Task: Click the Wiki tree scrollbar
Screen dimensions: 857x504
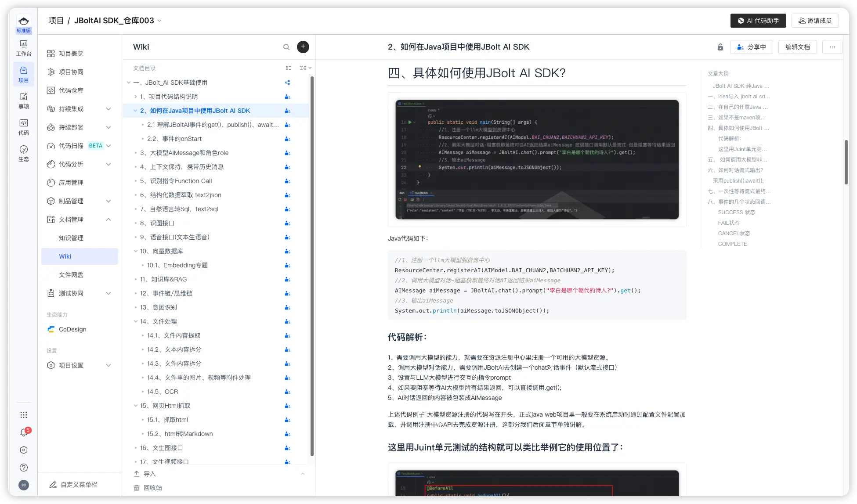Action: click(x=312, y=266)
